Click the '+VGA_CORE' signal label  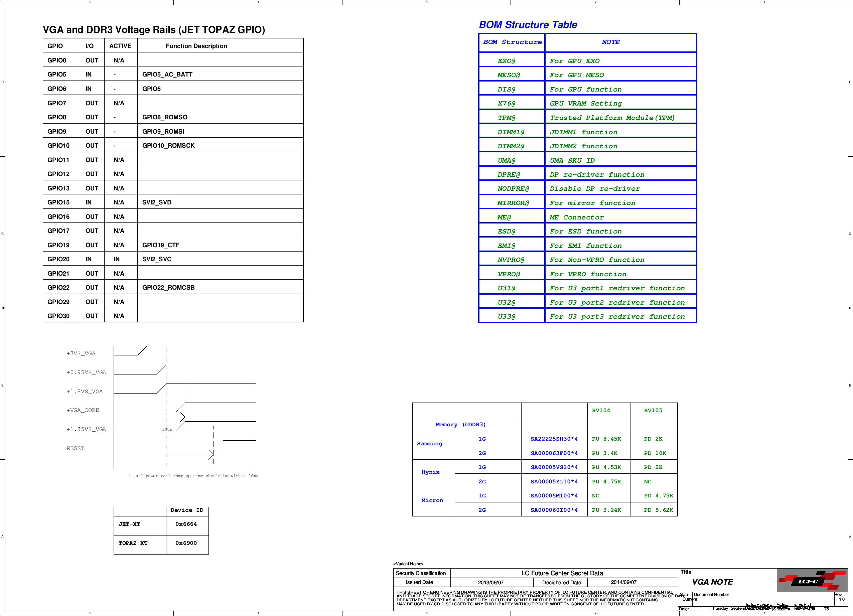pos(83,410)
